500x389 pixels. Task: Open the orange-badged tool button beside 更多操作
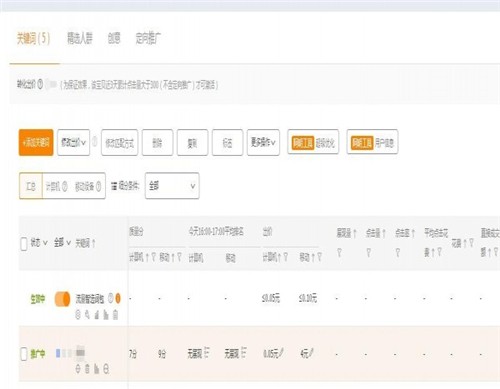pyautogui.click(x=313, y=142)
